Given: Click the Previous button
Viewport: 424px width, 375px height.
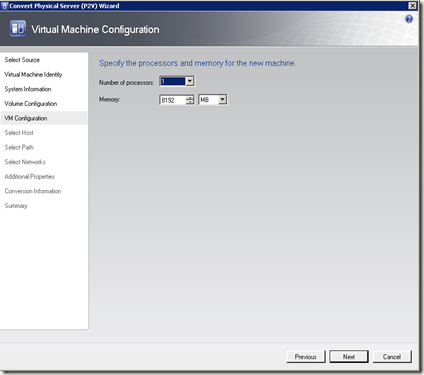Looking at the screenshot, I should click(x=305, y=357).
